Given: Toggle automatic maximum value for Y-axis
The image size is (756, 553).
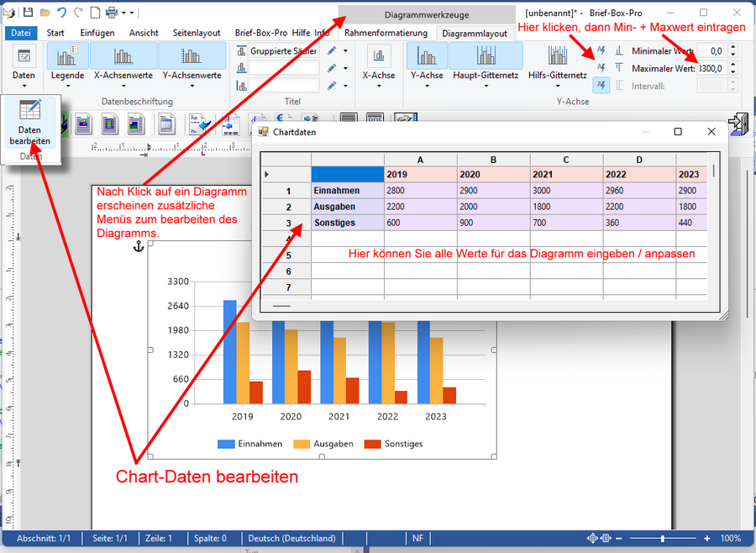Looking at the screenshot, I should coord(601,68).
